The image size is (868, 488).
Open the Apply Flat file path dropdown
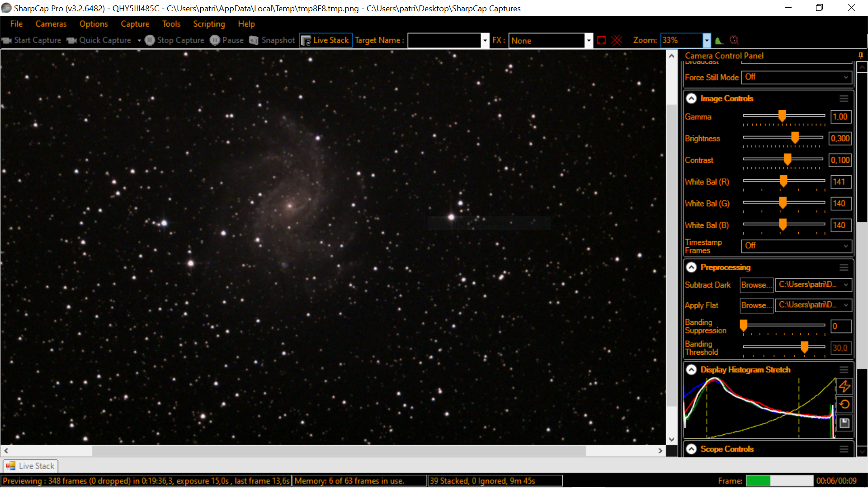(x=814, y=305)
